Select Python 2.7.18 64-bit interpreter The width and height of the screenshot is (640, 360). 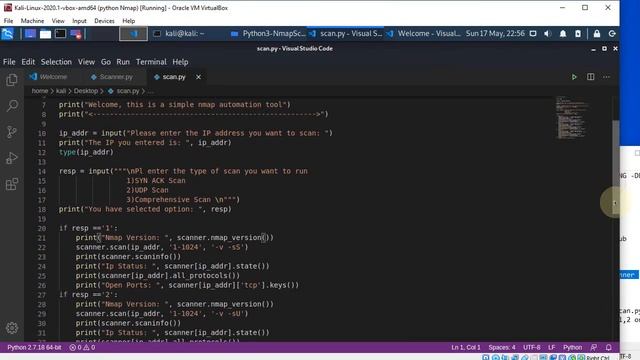point(34,347)
